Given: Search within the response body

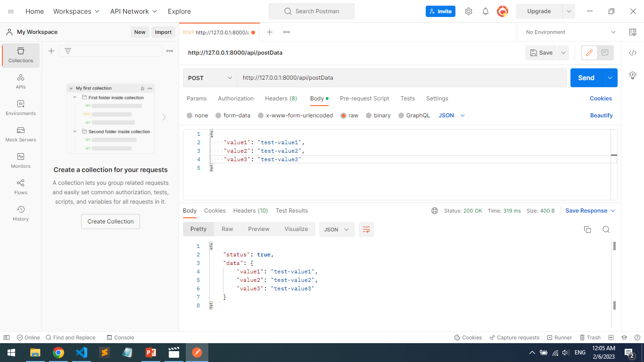Looking at the screenshot, I should point(606,230).
